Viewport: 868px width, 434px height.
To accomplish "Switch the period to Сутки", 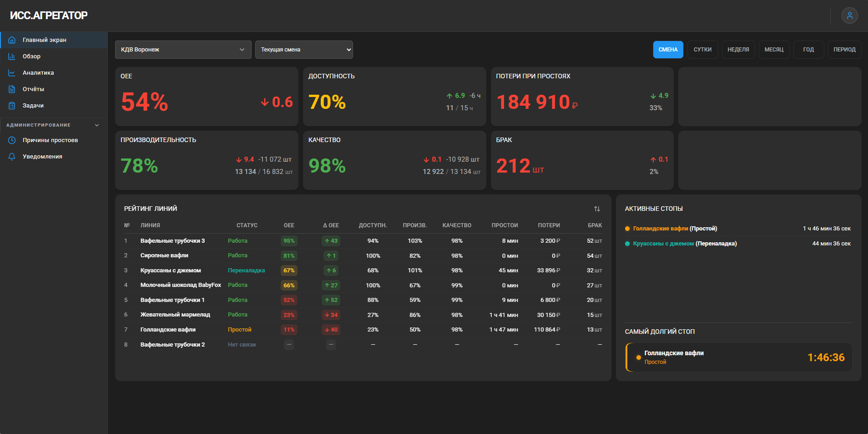I will tap(702, 50).
